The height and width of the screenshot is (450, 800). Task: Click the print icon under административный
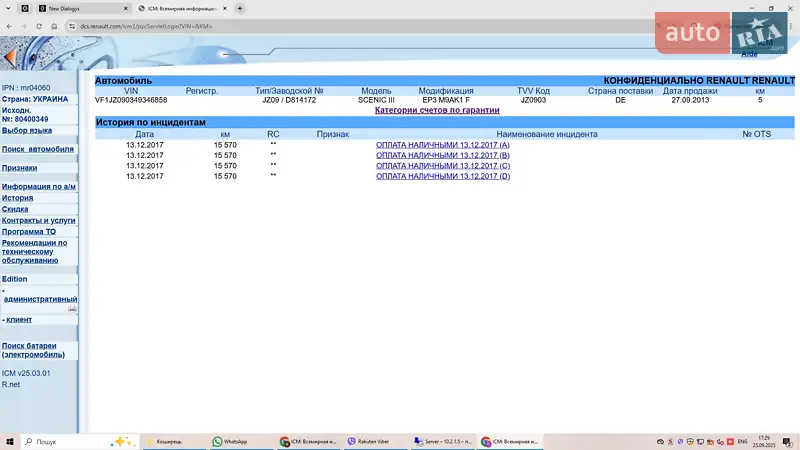click(x=72, y=309)
